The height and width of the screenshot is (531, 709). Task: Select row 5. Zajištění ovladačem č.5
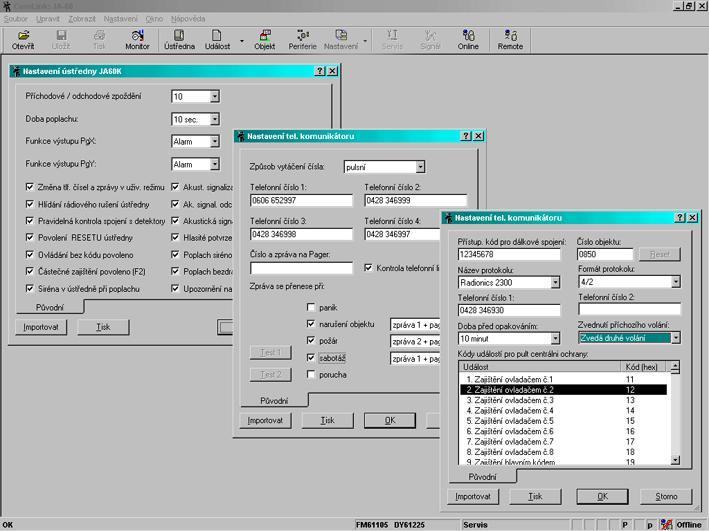point(563,421)
